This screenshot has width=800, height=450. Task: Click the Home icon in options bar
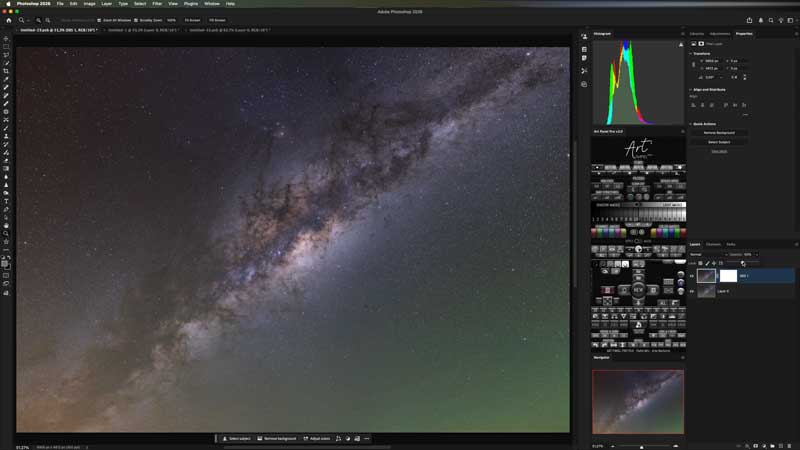click(8, 20)
